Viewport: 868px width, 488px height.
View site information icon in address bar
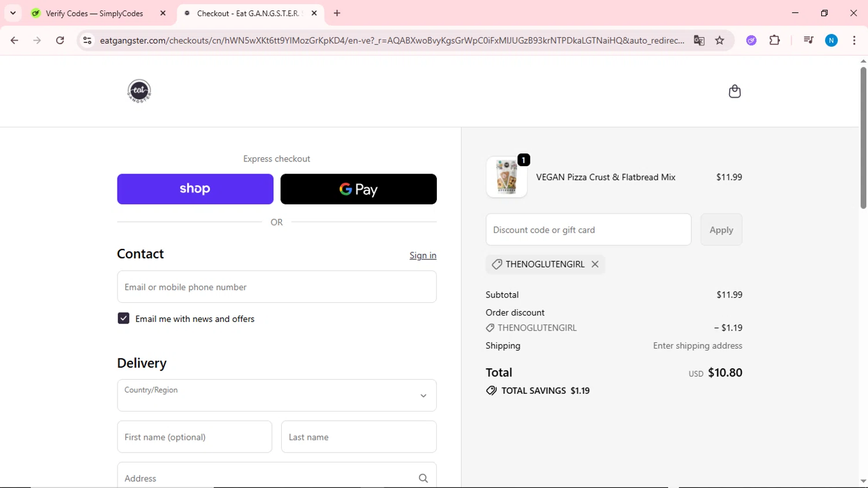(87, 40)
